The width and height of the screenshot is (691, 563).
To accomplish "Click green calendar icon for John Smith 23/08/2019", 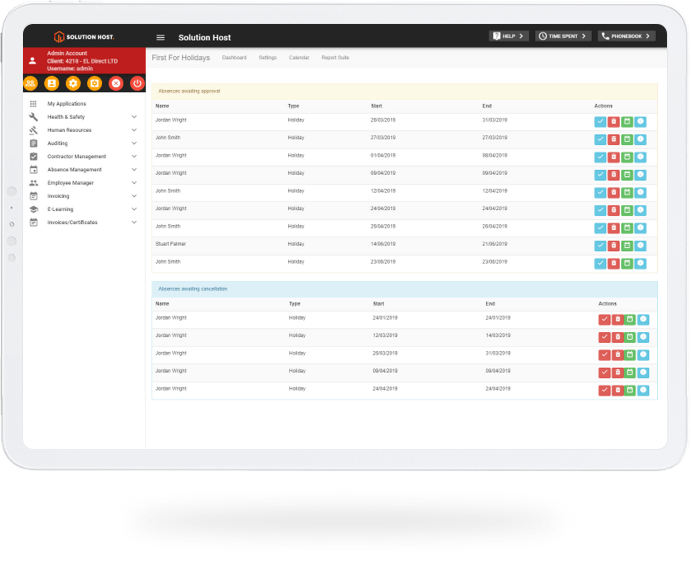I will pos(627,263).
